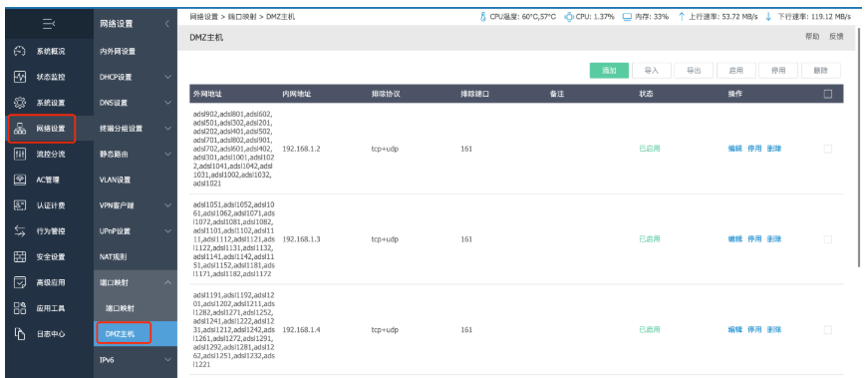Click the green 添加 button
The width and height of the screenshot is (868, 378).
pyautogui.click(x=609, y=71)
